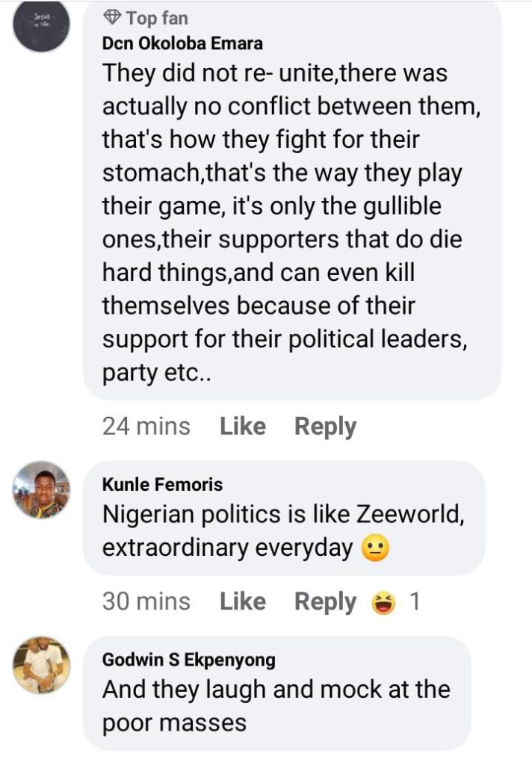Reply to Dcn Okoloba Emara's comment

325,427
